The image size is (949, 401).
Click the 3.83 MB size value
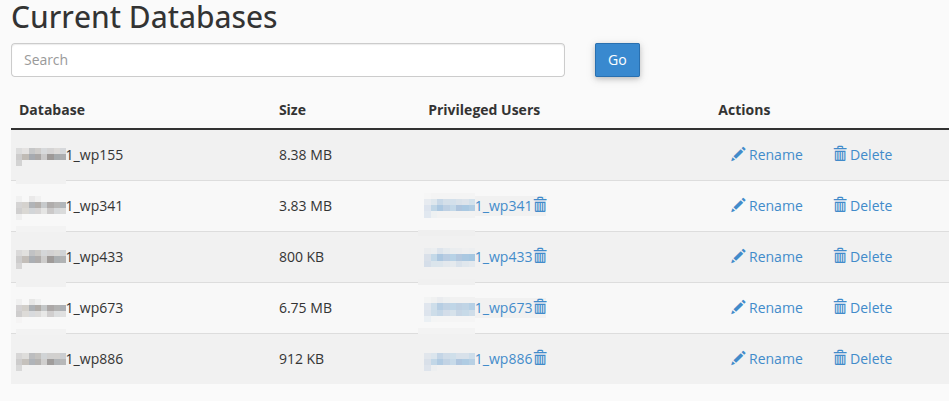tap(305, 206)
